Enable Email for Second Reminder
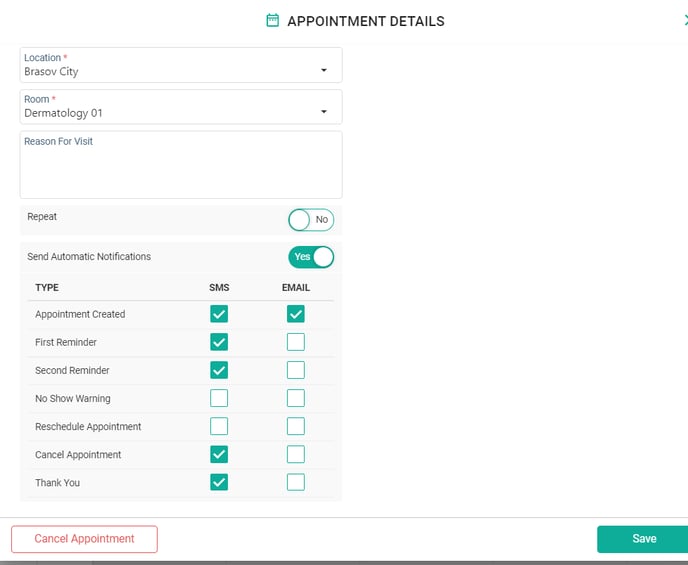The width and height of the screenshot is (688, 565). click(295, 370)
